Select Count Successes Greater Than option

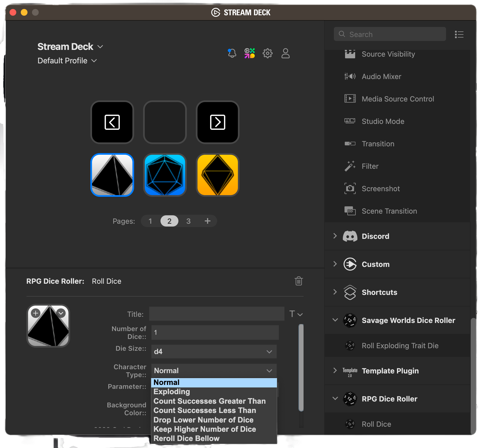(214, 401)
